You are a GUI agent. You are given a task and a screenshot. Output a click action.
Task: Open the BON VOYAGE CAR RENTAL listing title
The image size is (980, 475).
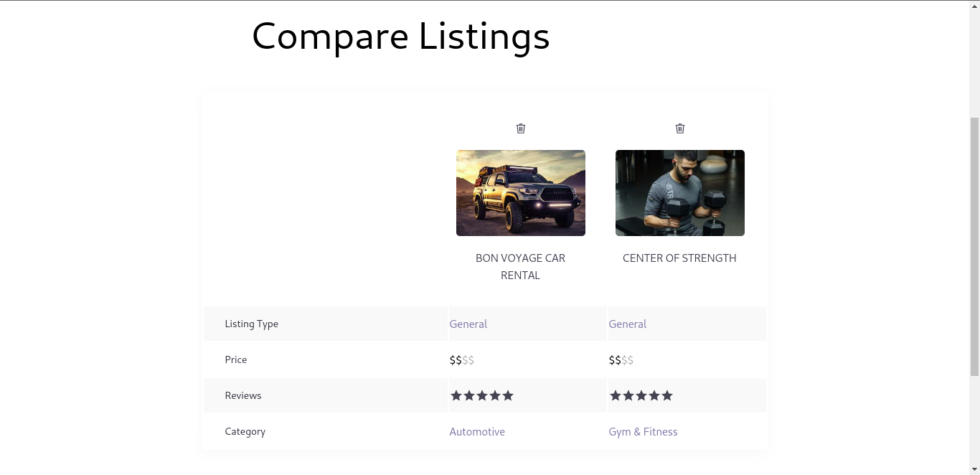coord(521,267)
